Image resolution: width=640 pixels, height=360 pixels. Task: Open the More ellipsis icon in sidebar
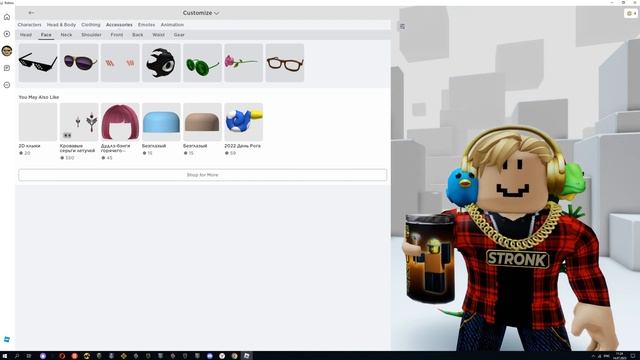7,85
